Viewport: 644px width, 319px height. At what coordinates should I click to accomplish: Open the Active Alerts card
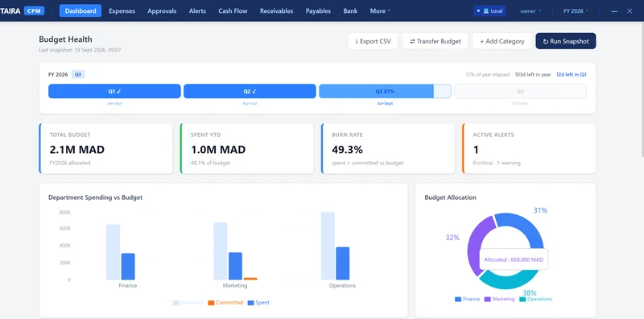click(529, 148)
